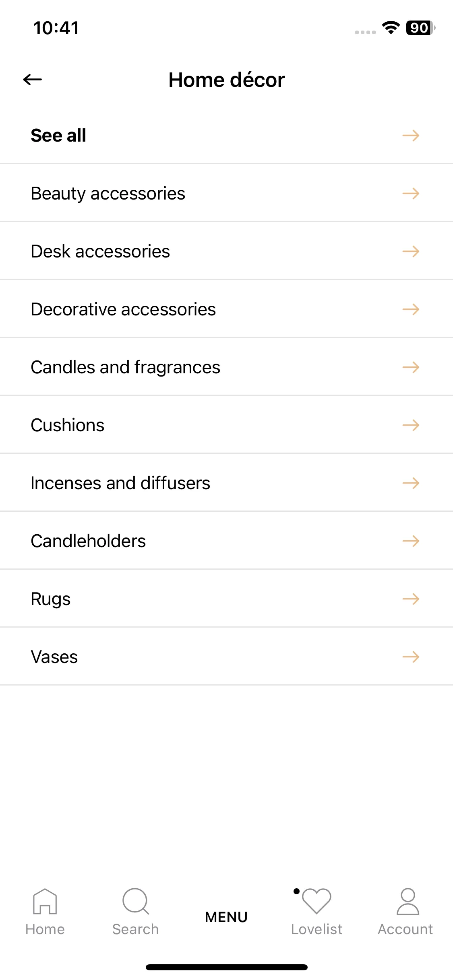This screenshot has width=453, height=980.
Task: Expand the Desk accessories arrow
Action: tap(411, 251)
